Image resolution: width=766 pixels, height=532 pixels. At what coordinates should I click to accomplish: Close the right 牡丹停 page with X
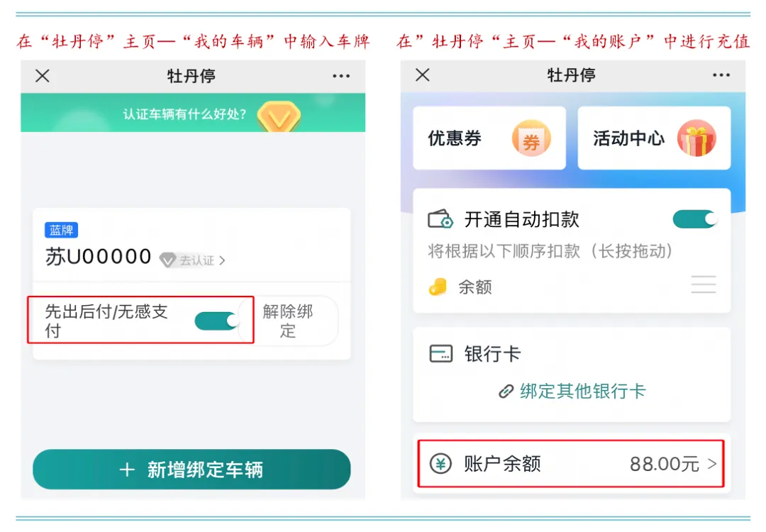pyautogui.click(x=423, y=75)
